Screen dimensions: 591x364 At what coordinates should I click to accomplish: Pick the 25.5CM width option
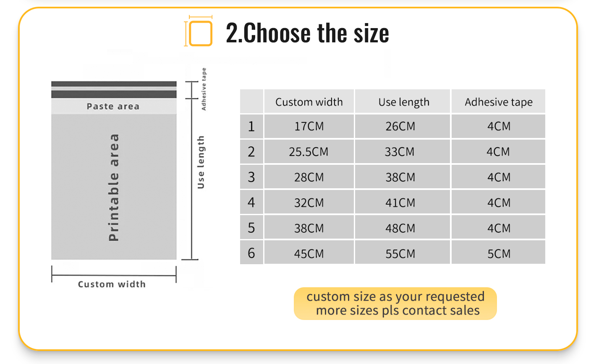click(x=309, y=152)
